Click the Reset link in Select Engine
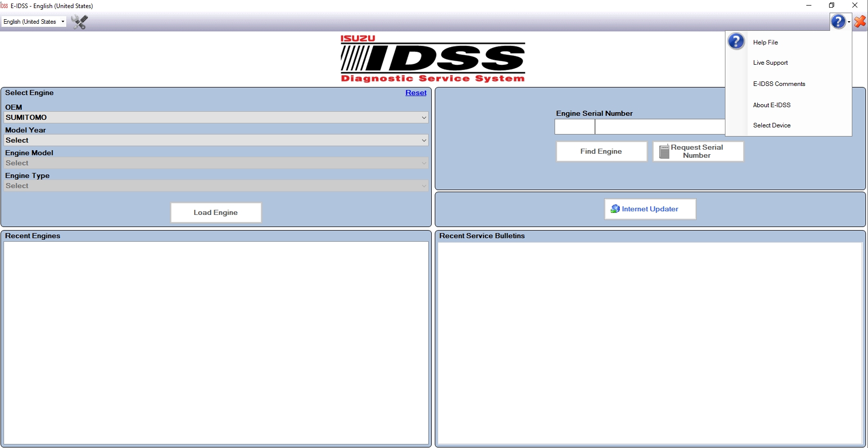Image resolution: width=868 pixels, height=448 pixels. click(x=416, y=93)
